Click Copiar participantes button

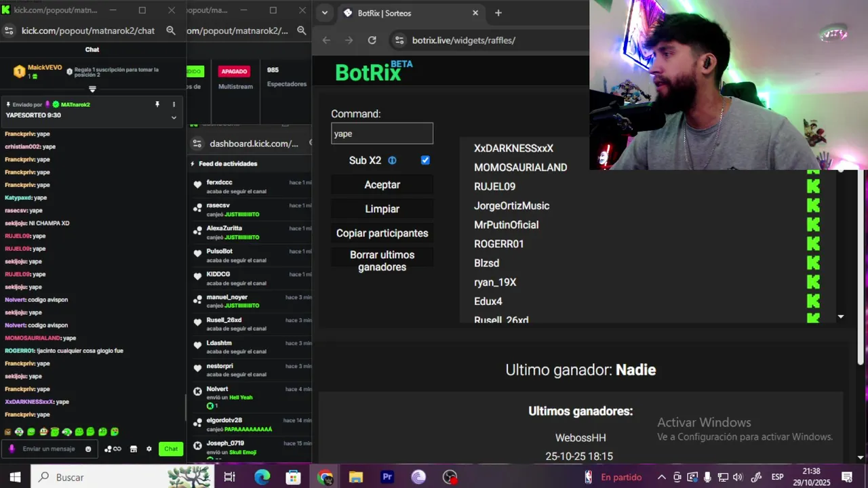(382, 233)
